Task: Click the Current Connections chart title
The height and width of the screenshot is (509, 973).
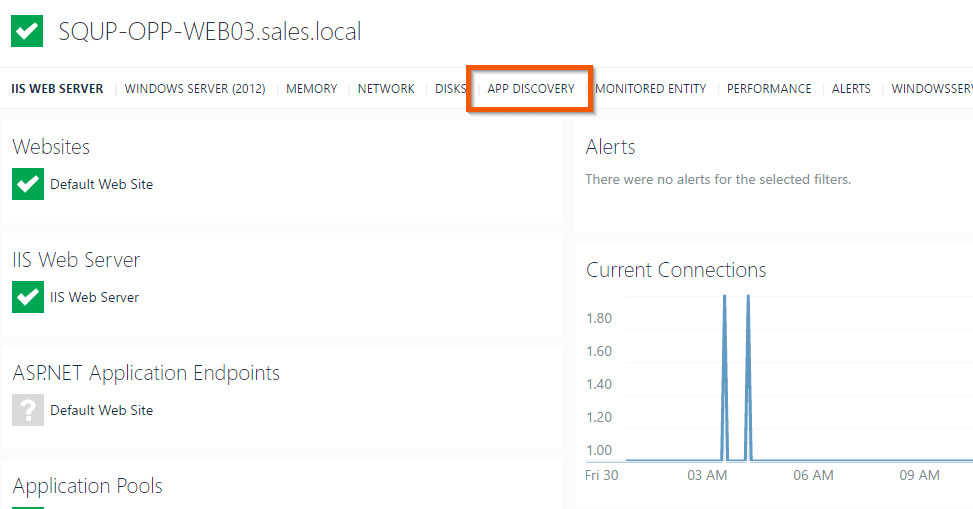Action: [x=676, y=270]
